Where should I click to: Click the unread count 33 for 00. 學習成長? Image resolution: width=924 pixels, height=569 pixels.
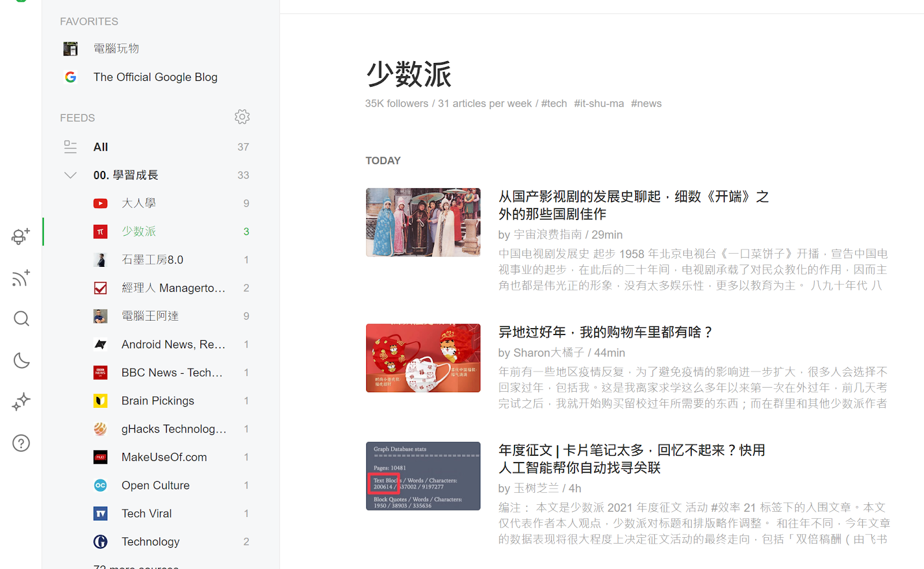click(x=243, y=175)
